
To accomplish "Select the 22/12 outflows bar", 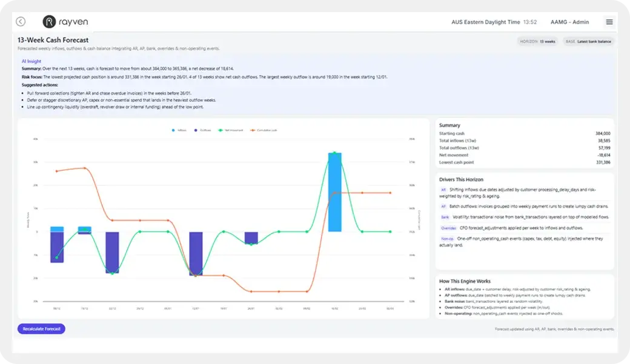I will tap(112, 253).
